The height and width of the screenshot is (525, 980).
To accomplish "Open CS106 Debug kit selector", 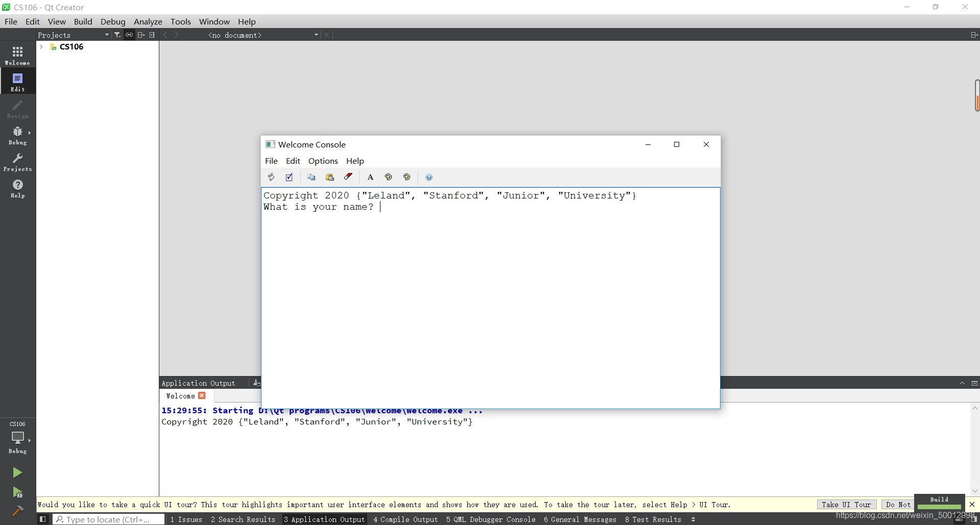I will (x=17, y=438).
